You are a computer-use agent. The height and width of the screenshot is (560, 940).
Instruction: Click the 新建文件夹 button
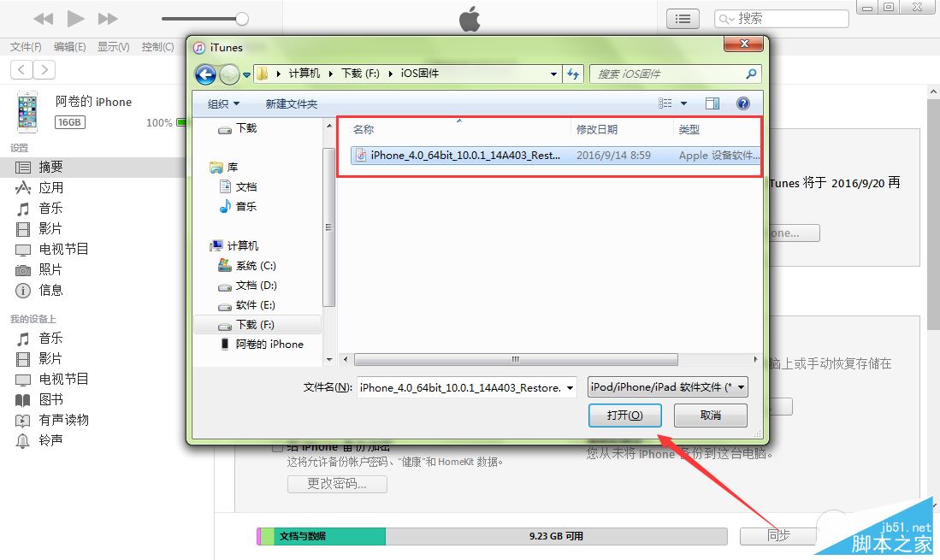pos(292,104)
